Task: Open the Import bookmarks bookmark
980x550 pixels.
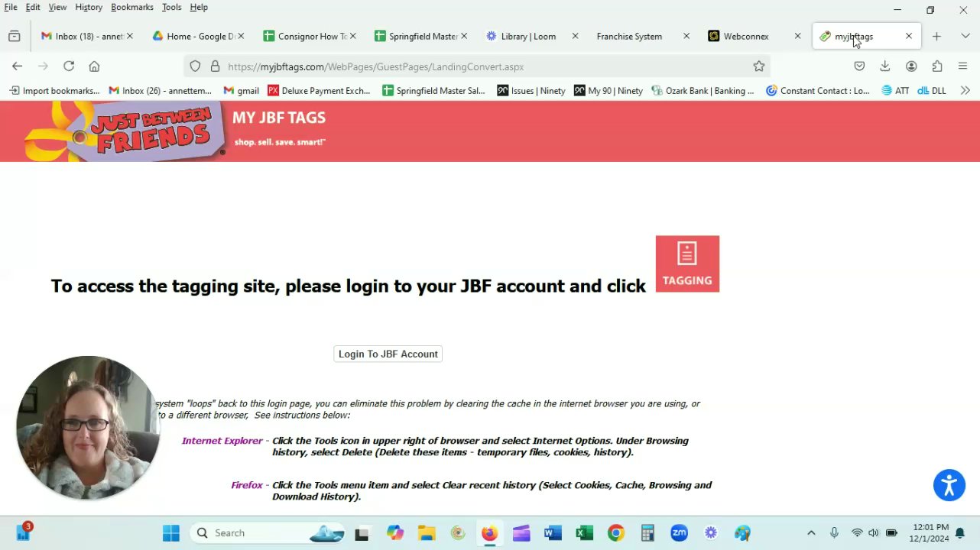Action: tap(54, 90)
